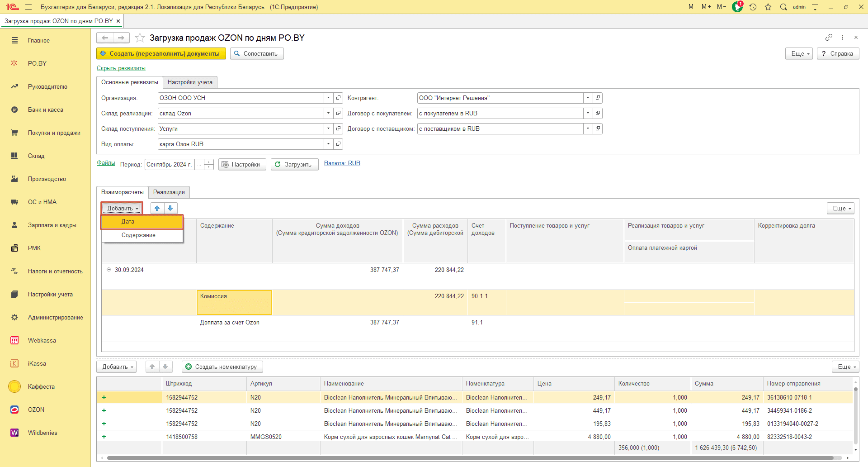This screenshot has height=467, width=868.
Task: Open the notifications bell icon
Action: tap(737, 7)
